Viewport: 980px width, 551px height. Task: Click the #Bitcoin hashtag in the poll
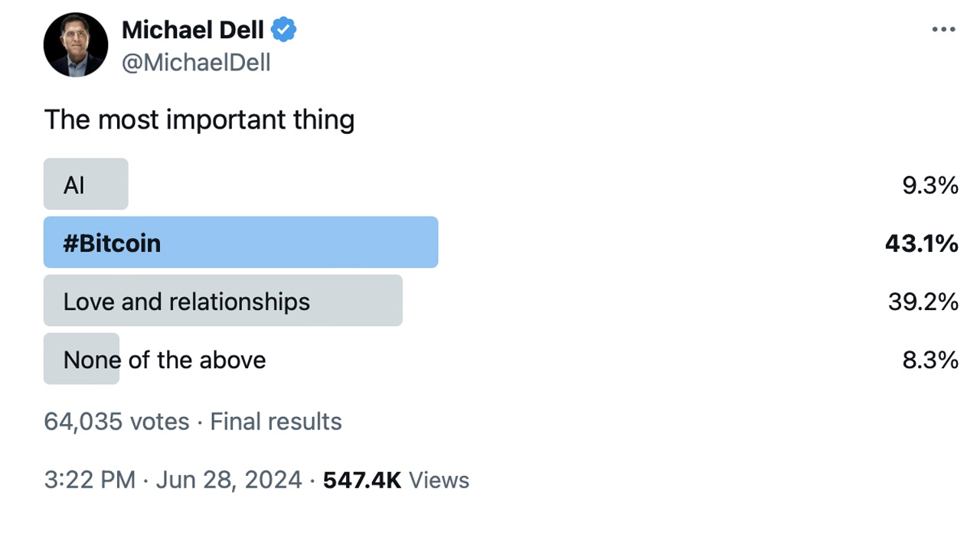pos(112,243)
